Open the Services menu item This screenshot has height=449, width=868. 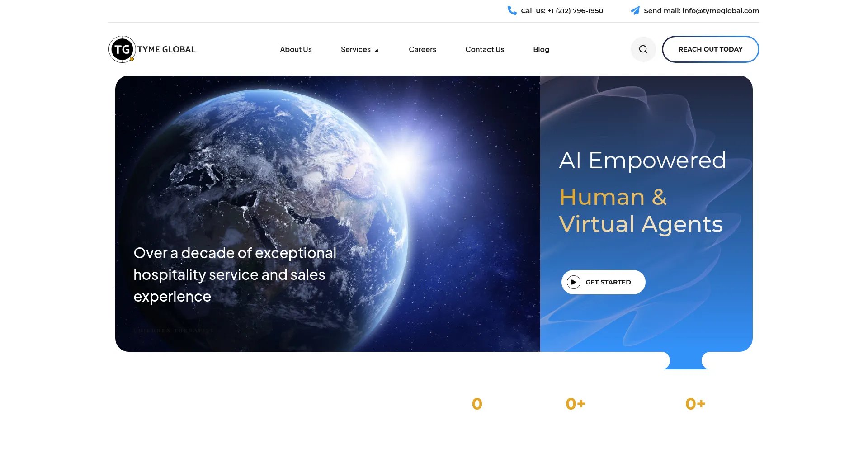tap(355, 49)
